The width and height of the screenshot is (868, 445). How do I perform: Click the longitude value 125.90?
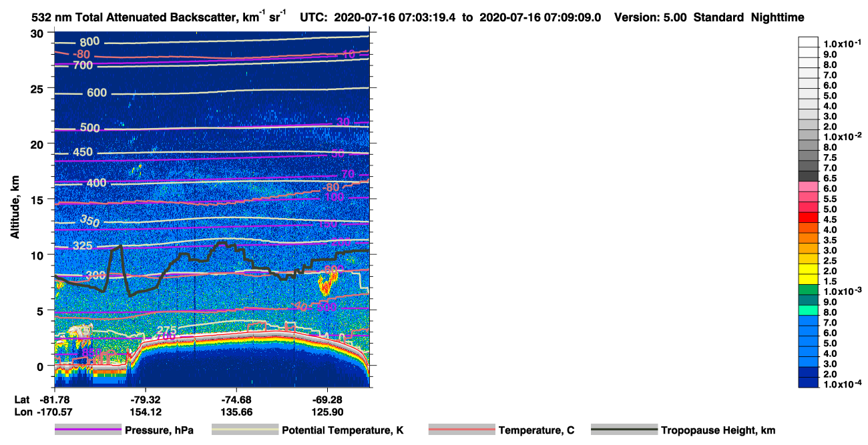[327, 412]
